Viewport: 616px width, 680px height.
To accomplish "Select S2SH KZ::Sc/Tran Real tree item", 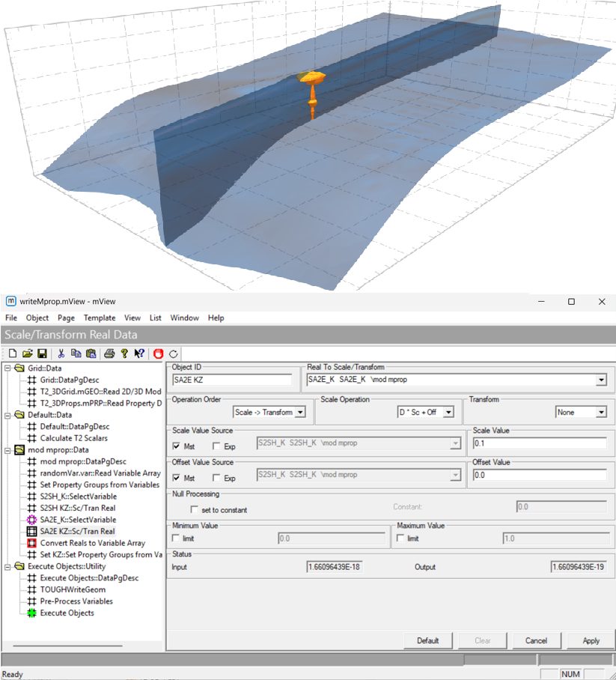I will coord(78,508).
